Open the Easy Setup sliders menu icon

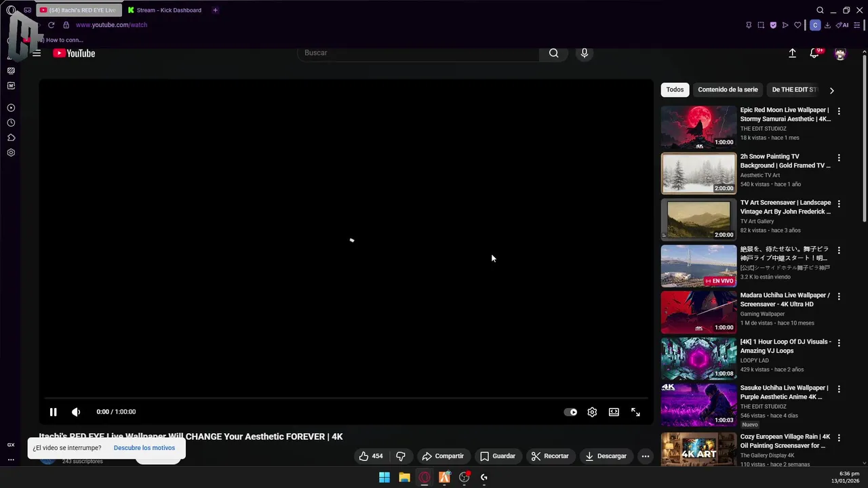pos(858,25)
